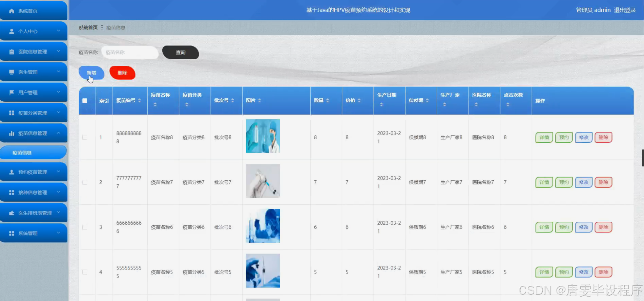Sort by 疫苗名称 column arrows
The height and width of the screenshot is (301, 644).
(x=155, y=104)
